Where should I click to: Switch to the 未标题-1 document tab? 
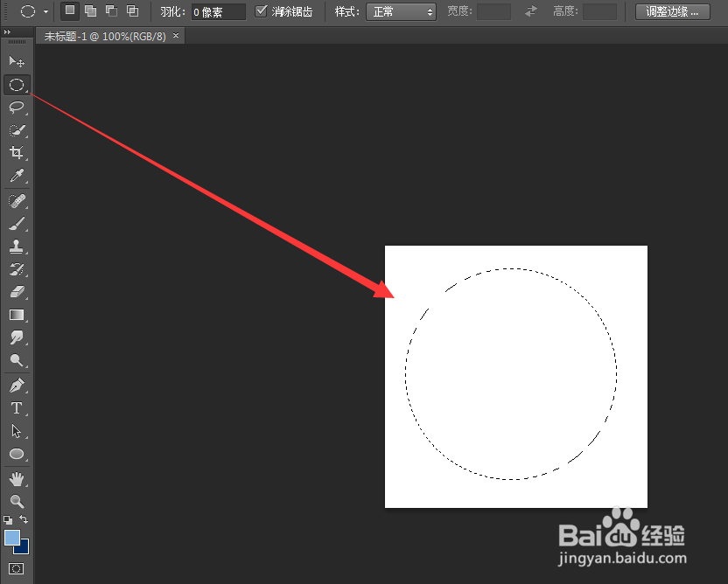(x=104, y=36)
